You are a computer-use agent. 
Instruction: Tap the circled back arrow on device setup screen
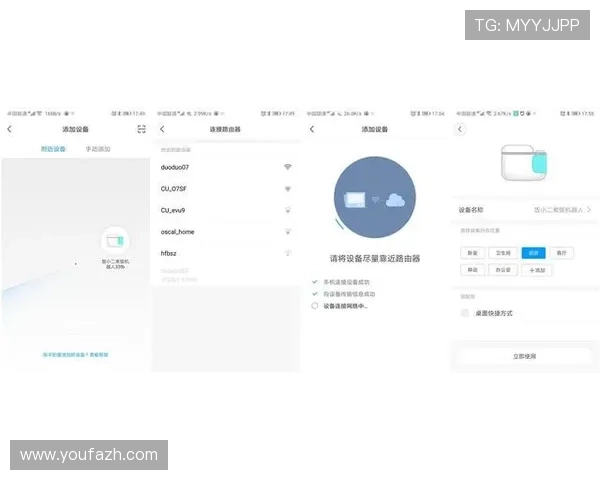pos(460,129)
